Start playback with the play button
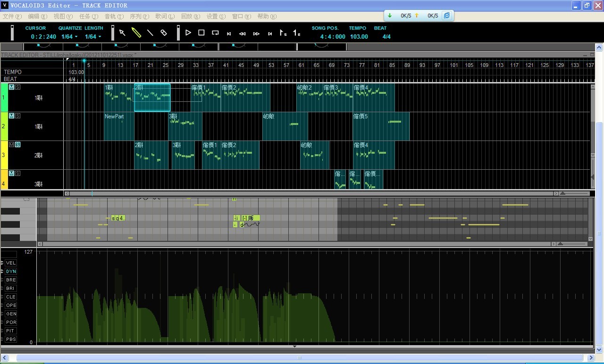The width and height of the screenshot is (604, 364). click(188, 33)
